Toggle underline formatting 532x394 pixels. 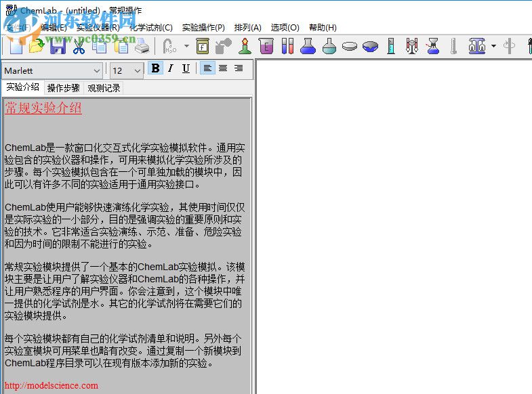[186, 68]
